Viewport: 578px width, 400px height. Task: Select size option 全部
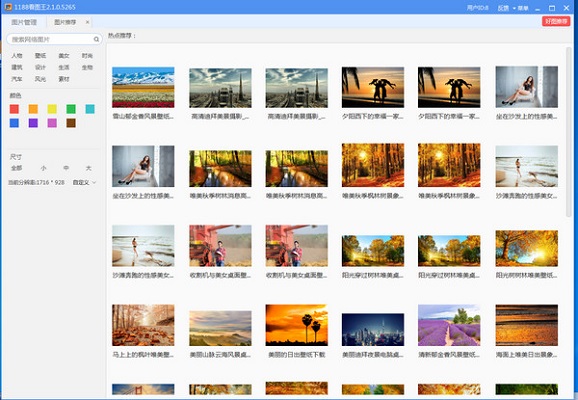pos(17,168)
